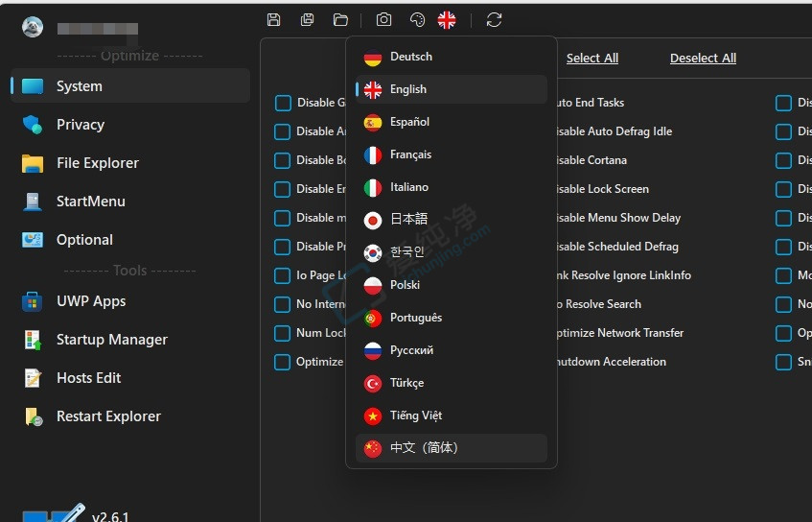Tick the checkbox beside cut-off 'Mo' label
812x522 pixels.
(x=783, y=275)
